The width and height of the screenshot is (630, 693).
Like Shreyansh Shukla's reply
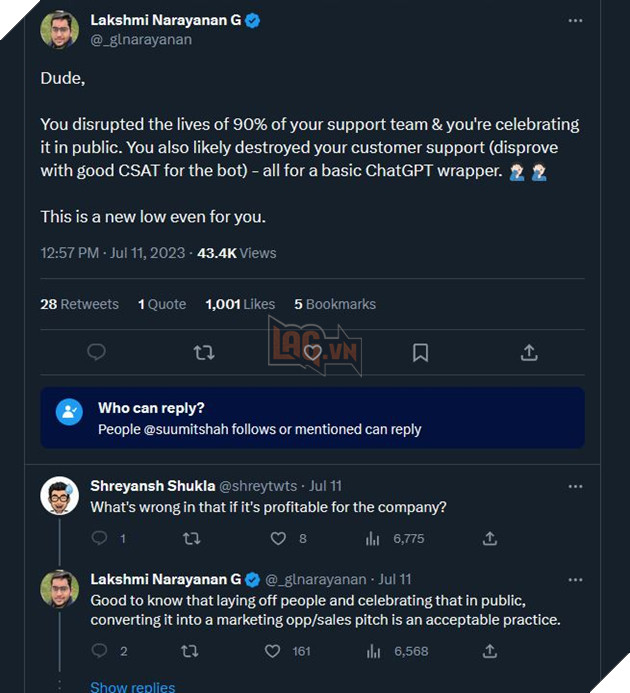[279, 538]
